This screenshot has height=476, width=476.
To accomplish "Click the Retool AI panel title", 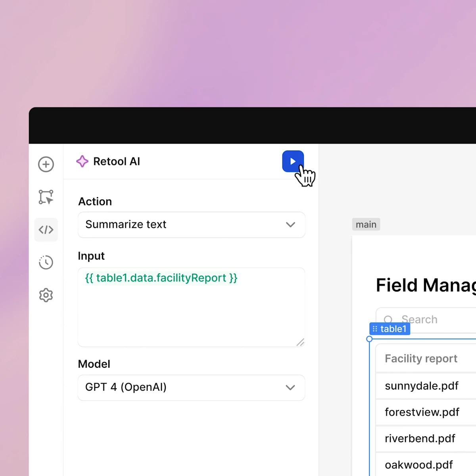I will coord(117,161).
